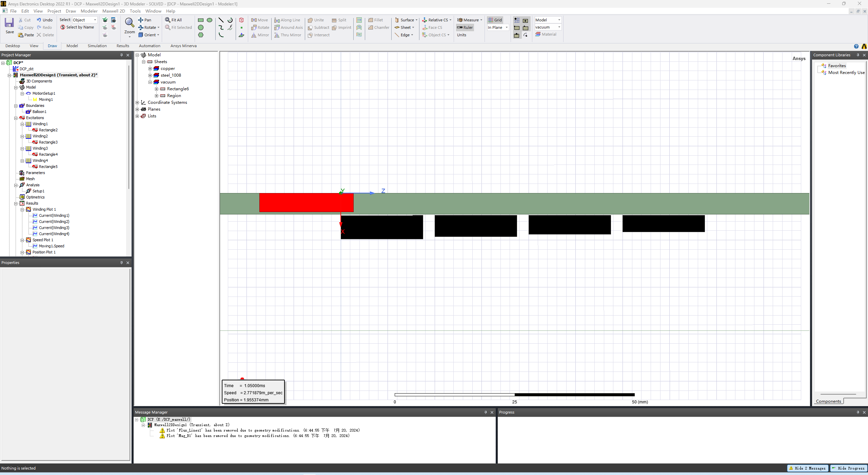The image size is (868, 475).
Task: Pin the Project Manager panel
Action: (x=121, y=55)
